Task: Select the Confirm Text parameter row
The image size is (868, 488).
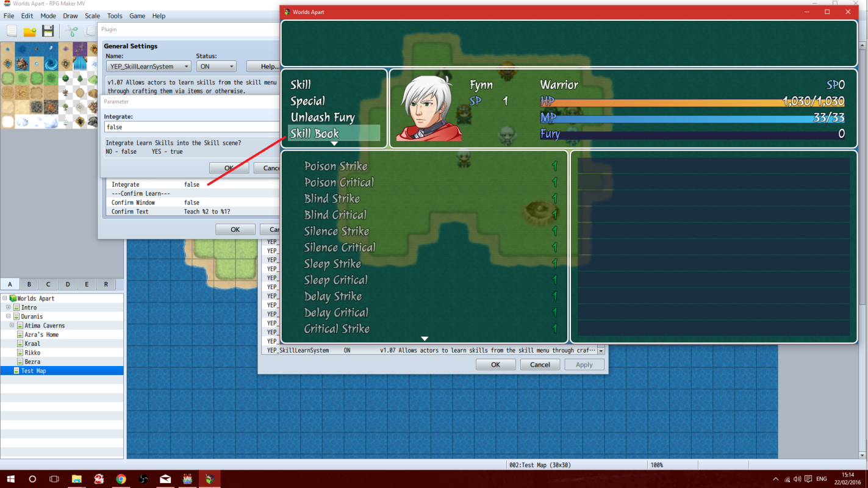Action: [x=193, y=212]
